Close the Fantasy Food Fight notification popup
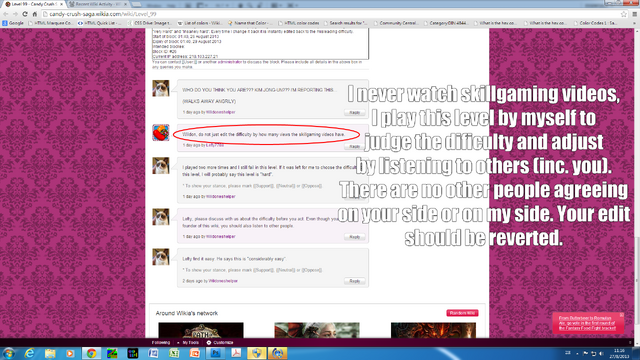Image resolution: width=640 pixels, height=360 pixels. [621, 315]
